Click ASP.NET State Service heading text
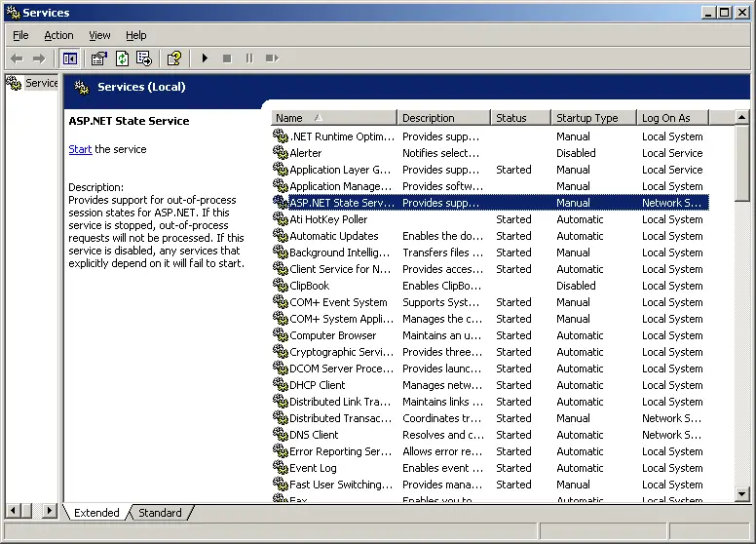The height and width of the screenshot is (544, 756). (129, 121)
